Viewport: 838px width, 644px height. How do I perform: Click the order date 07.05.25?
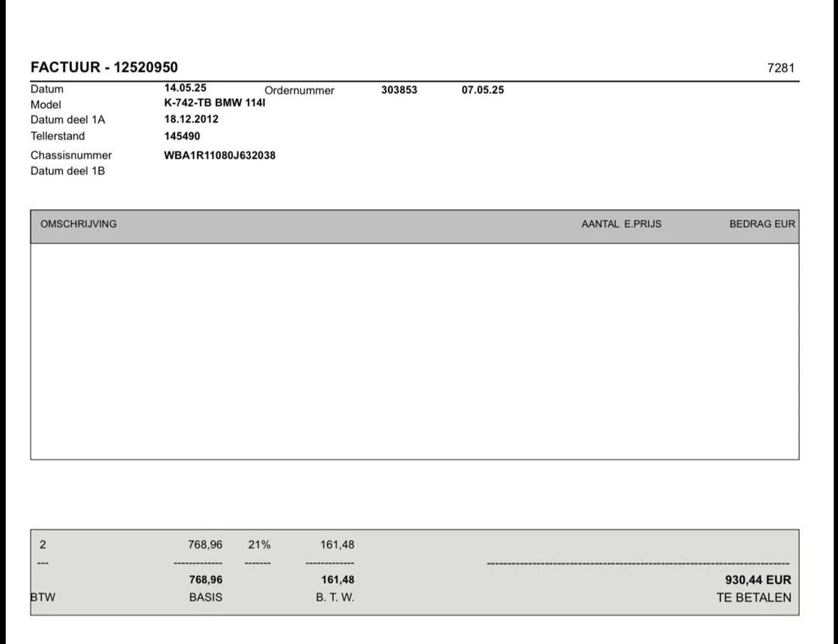[483, 90]
